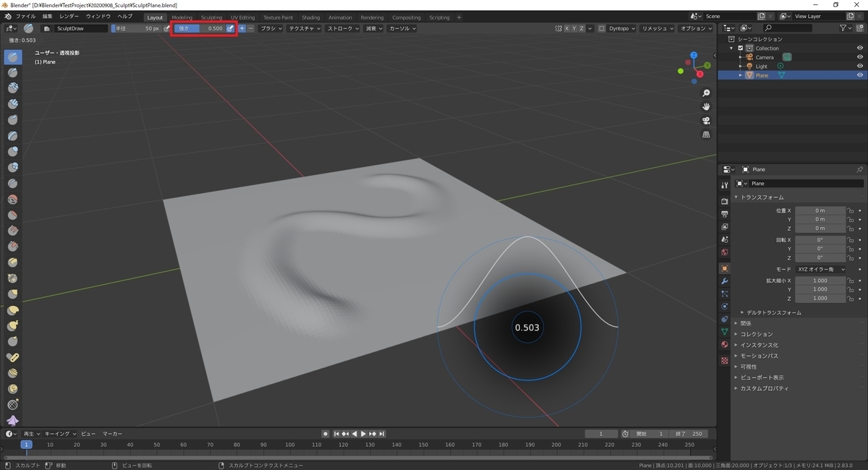The height and width of the screenshot is (470, 868).
Task: Open the 減衰 falloff dropdown
Action: 374,28
